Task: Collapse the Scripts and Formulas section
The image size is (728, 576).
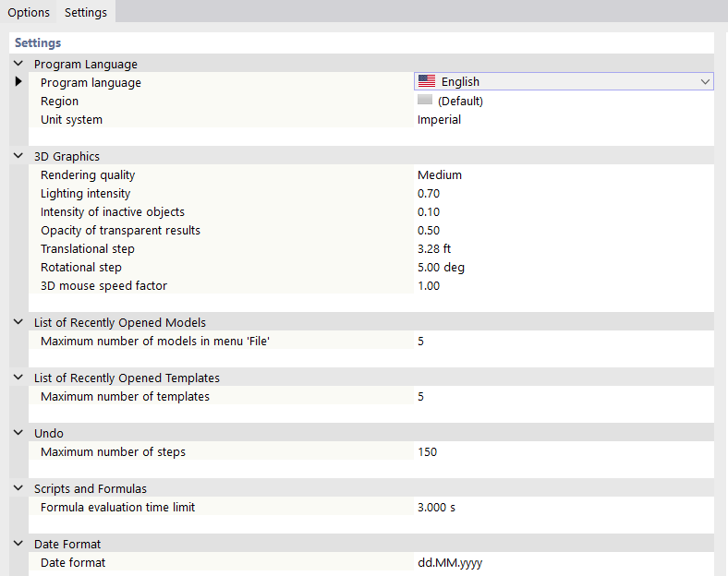Action: 18,488
